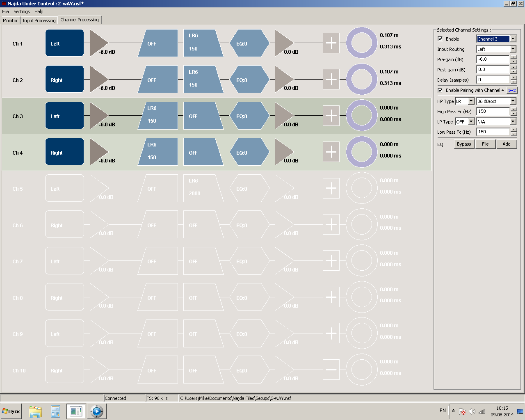Click the Delay samples field
The image size is (525, 420).
(x=493, y=80)
